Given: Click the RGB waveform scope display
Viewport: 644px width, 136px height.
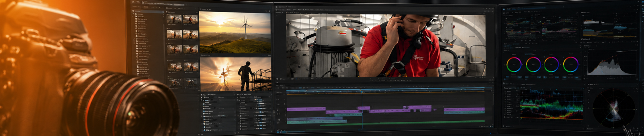Looking at the screenshot, I should click(552, 104).
